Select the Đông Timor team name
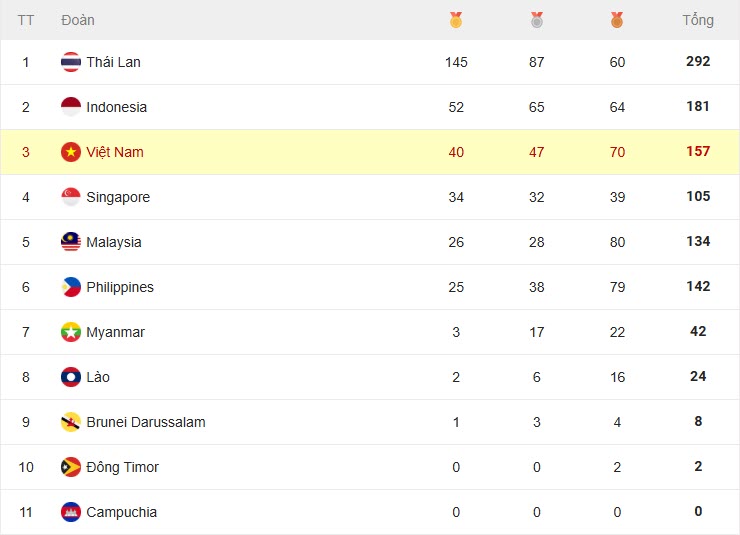Image resolution: width=740 pixels, height=535 pixels. pyautogui.click(x=122, y=467)
